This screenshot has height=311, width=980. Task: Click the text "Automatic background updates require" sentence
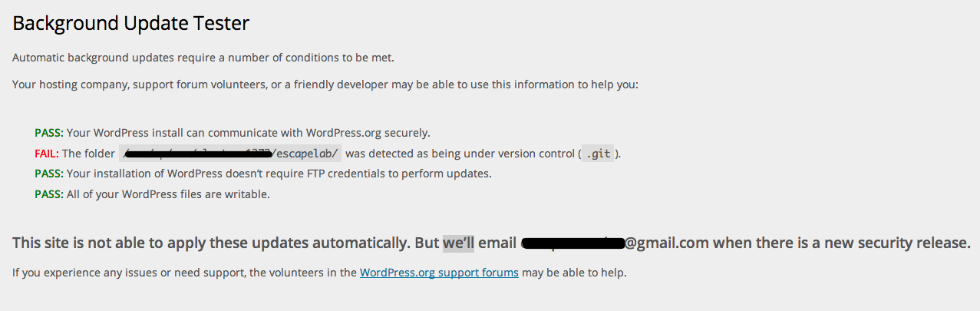click(203, 58)
